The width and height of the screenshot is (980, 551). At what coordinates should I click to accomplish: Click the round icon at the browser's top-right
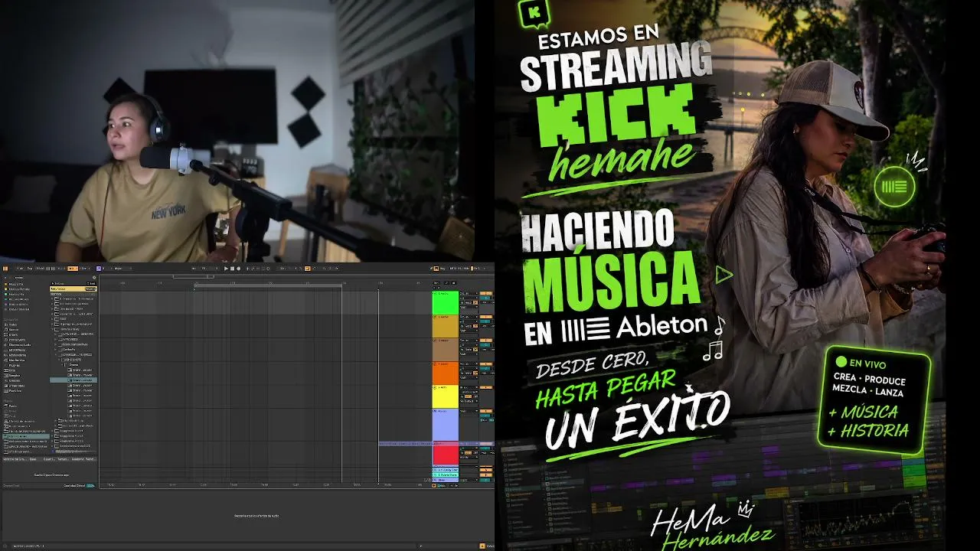96,276
